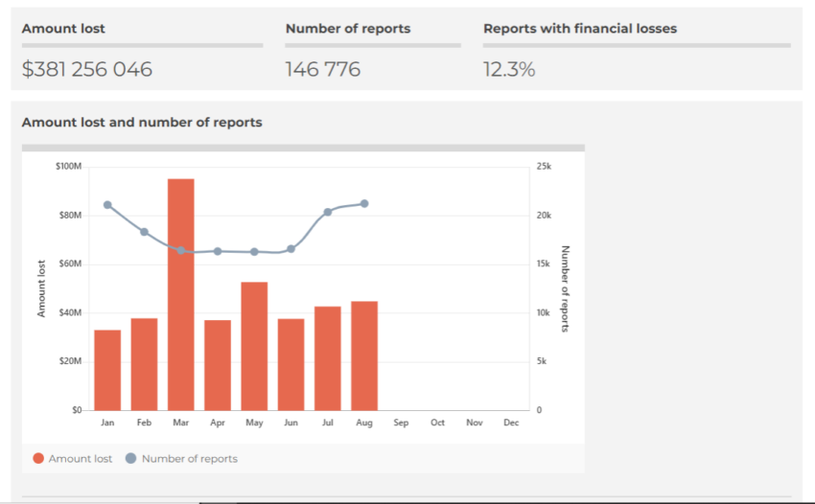The height and width of the screenshot is (504, 815).
Task: Click the August data point on reports line
Action: tap(364, 204)
